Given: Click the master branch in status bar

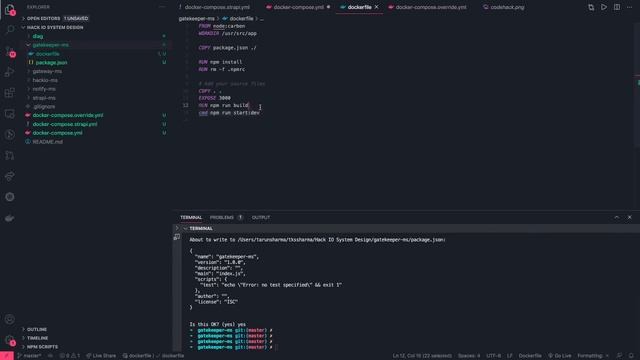Looking at the screenshot, I should (x=29, y=356).
